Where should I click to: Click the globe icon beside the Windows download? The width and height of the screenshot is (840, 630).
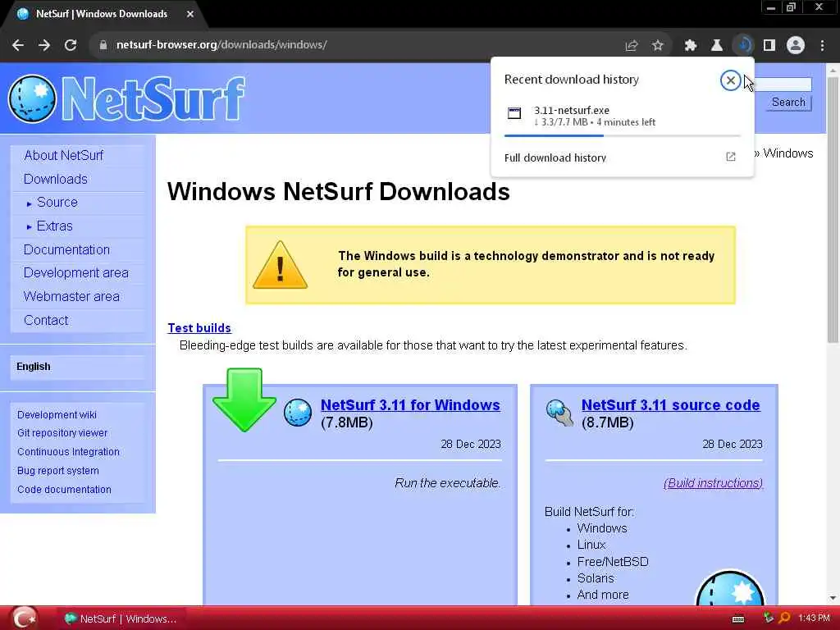coord(297,413)
